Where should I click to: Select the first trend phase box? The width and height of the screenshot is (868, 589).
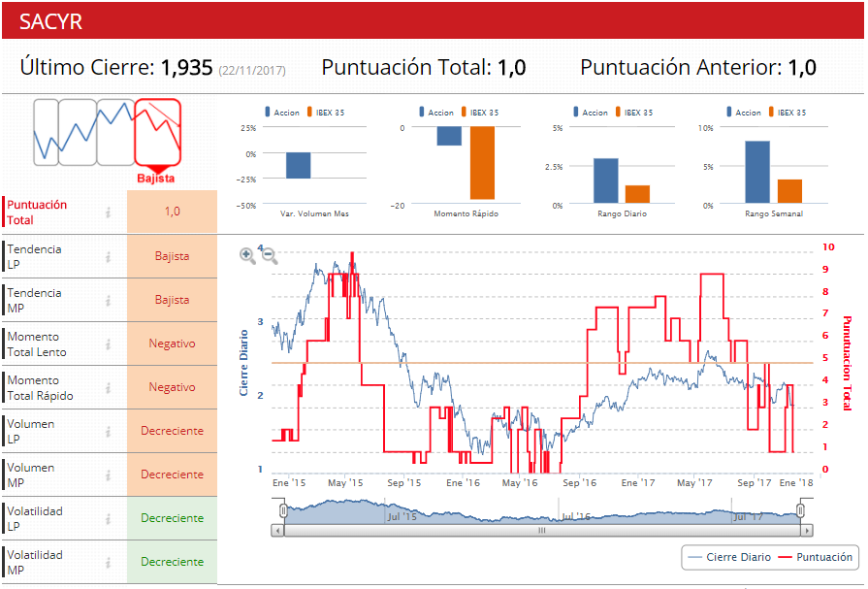[x=46, y=132]
